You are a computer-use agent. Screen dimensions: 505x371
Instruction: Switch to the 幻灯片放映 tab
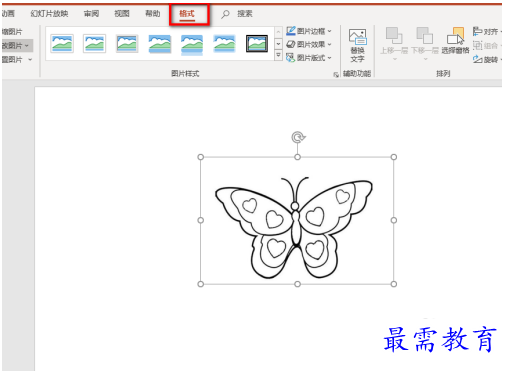click(49, 14)
